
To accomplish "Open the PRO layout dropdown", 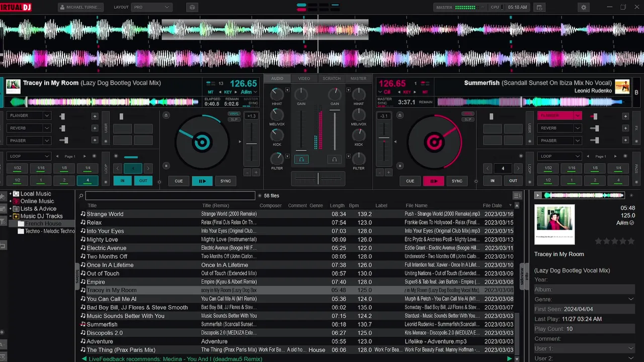I will pyautogui.click(x=152, y=8).
